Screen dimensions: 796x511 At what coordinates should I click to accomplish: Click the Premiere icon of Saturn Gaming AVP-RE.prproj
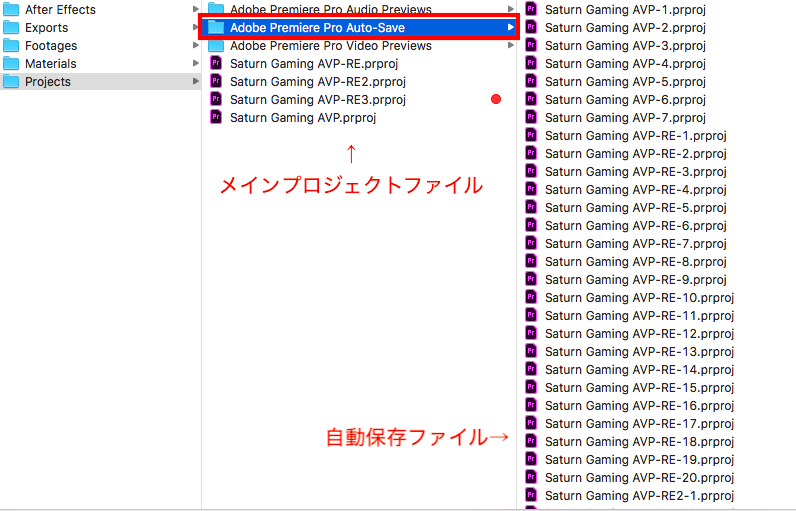216,63
